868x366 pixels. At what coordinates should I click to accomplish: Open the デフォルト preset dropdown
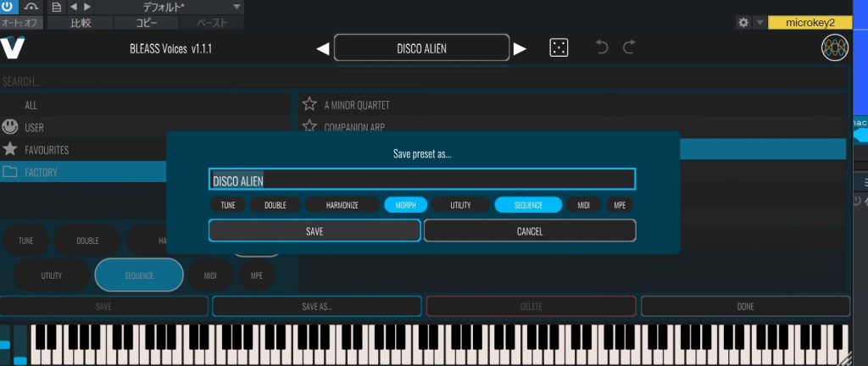point(236,7)
